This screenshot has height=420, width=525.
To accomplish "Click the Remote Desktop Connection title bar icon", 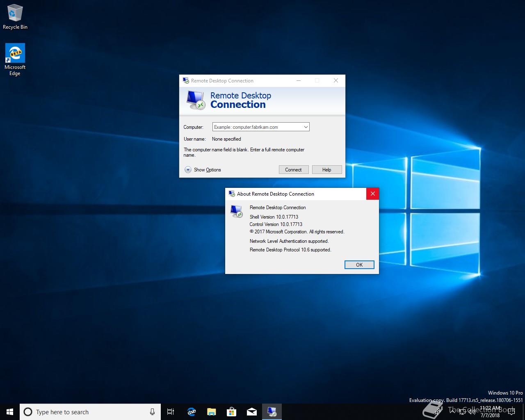I will pos(186,80).
